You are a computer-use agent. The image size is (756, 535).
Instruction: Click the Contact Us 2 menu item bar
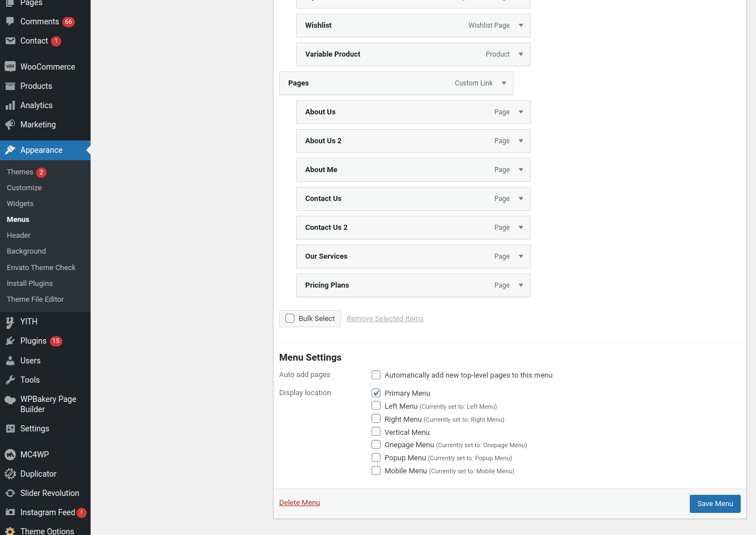pos(396,228)
